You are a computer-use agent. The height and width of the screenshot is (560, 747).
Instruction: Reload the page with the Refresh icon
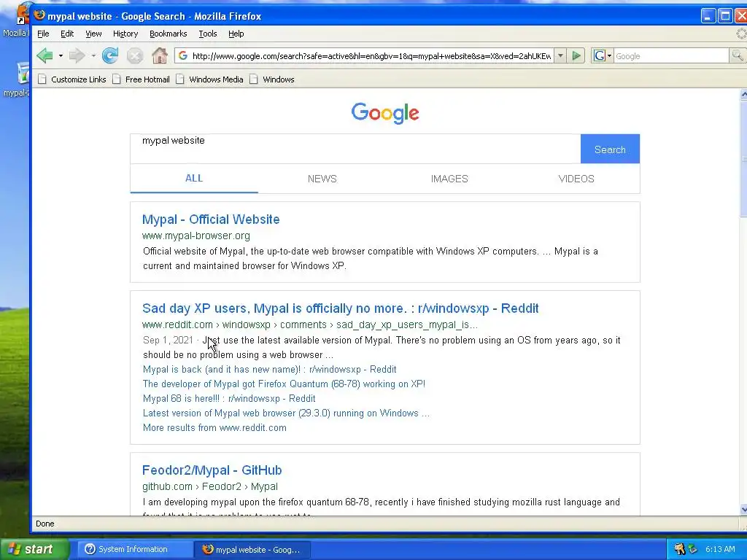tap(110, 55)
